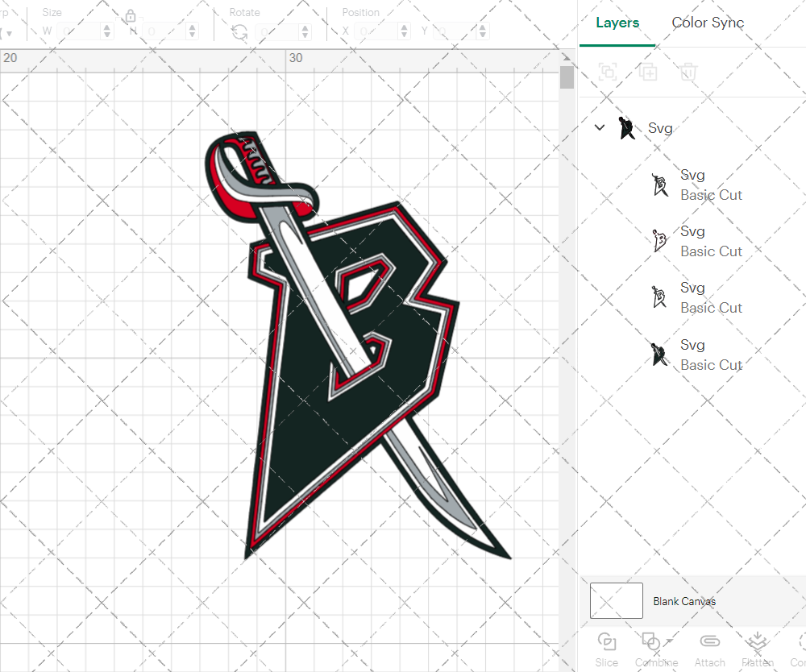Screen dimensions: 806x672
Task: Click the Position Y input field
Action: pos(455,31)
